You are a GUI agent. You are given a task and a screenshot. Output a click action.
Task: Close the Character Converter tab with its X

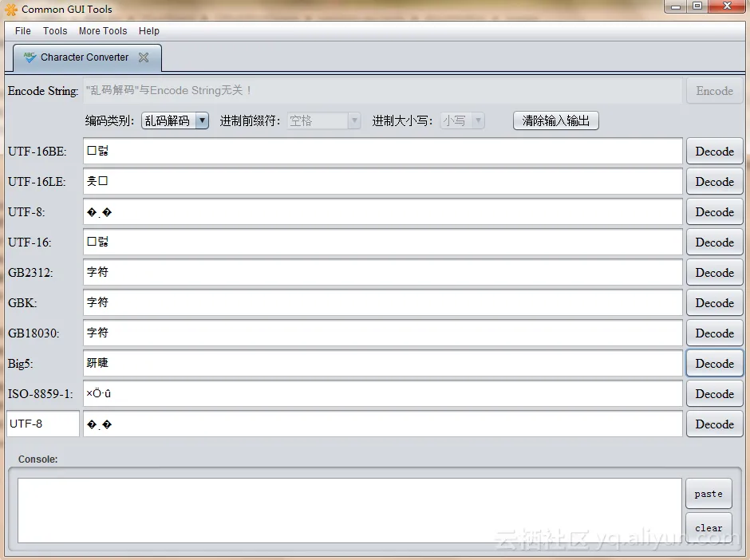click(x=144, y=57)
